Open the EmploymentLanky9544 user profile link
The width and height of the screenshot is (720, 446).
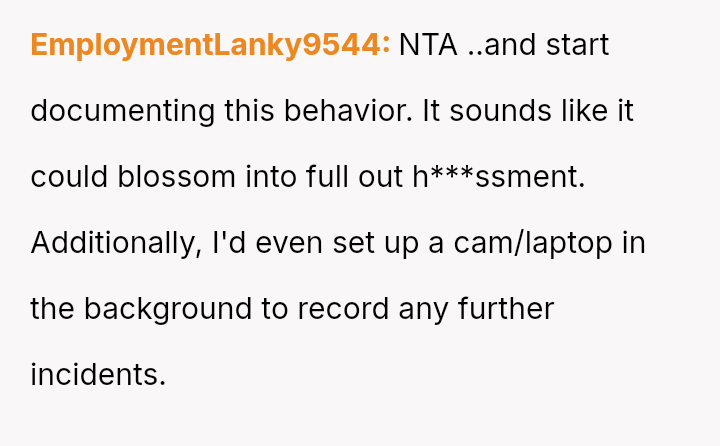[210, 45]
